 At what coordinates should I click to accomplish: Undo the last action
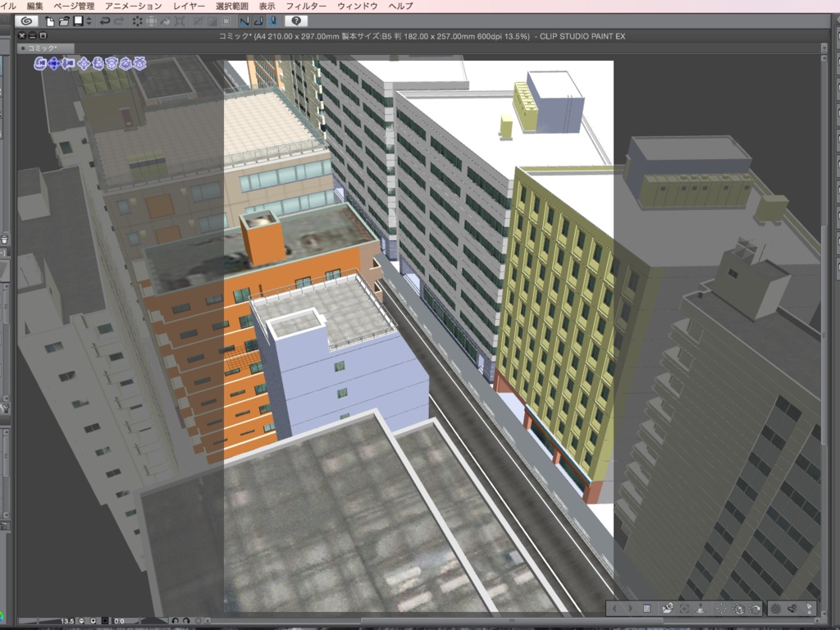pos(105,21)
